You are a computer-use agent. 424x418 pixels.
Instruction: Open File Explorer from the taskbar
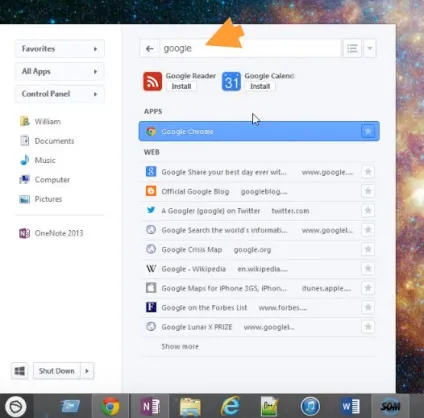[x=190, y=407]
